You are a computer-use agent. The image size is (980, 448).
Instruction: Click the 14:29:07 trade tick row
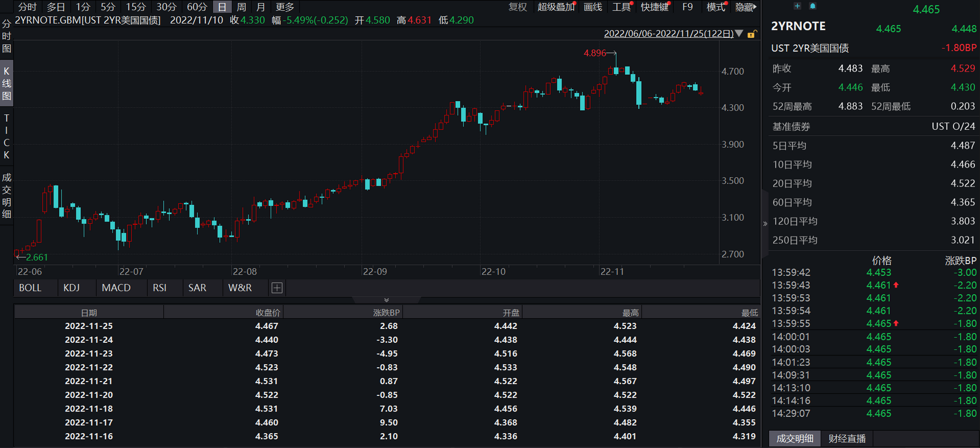click(x=874, y=414)
